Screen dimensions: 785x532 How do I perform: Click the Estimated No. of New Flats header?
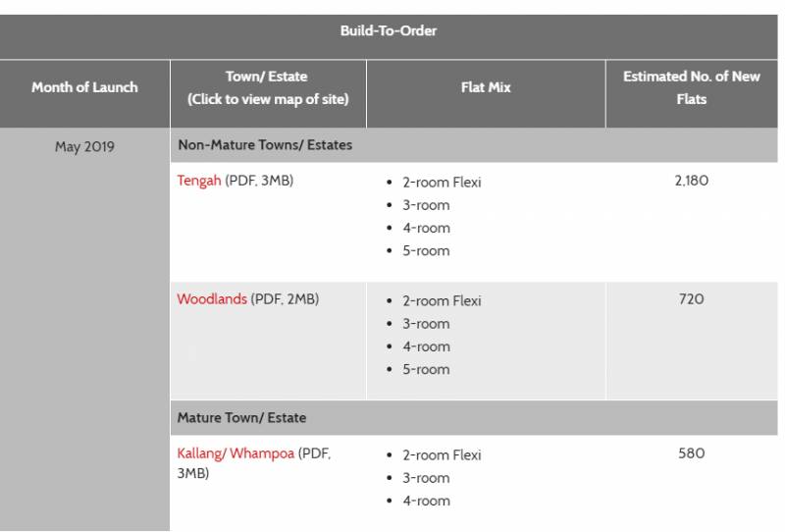[x=691, y=87]
